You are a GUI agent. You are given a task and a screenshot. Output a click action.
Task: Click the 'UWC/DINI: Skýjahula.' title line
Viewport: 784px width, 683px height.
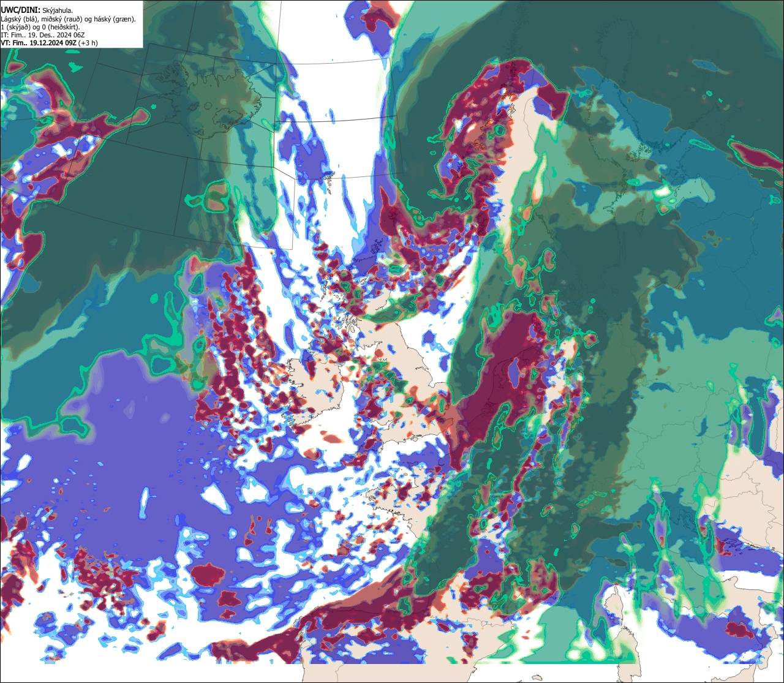[x=37, y=10]
